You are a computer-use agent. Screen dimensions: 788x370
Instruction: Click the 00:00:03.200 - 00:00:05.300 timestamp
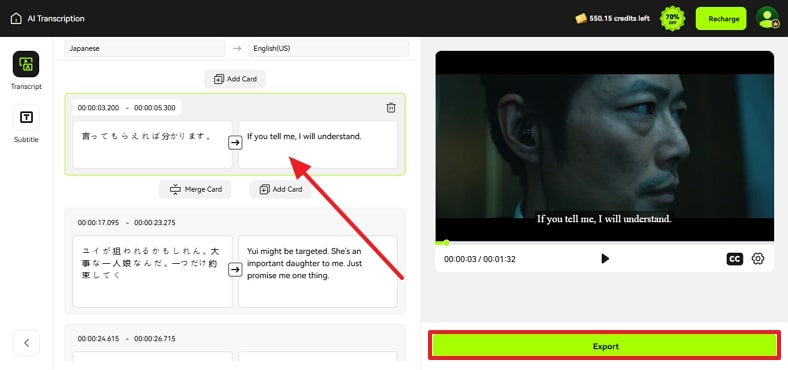[127, 108]
